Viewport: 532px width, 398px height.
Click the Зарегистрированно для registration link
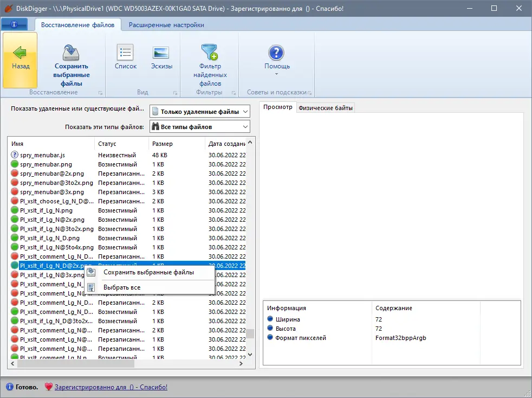tap(111, 387)
